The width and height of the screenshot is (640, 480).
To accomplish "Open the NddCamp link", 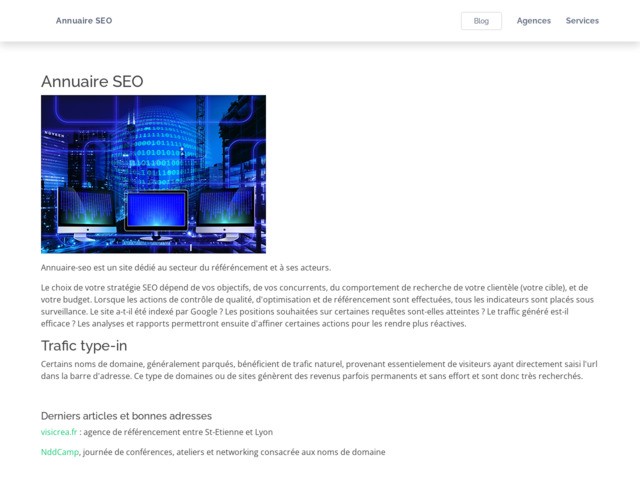I will [60, 452].
